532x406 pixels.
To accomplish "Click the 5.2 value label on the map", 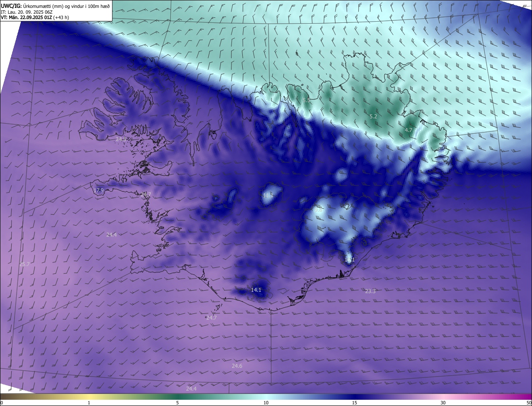I will [x=373, y=117].
